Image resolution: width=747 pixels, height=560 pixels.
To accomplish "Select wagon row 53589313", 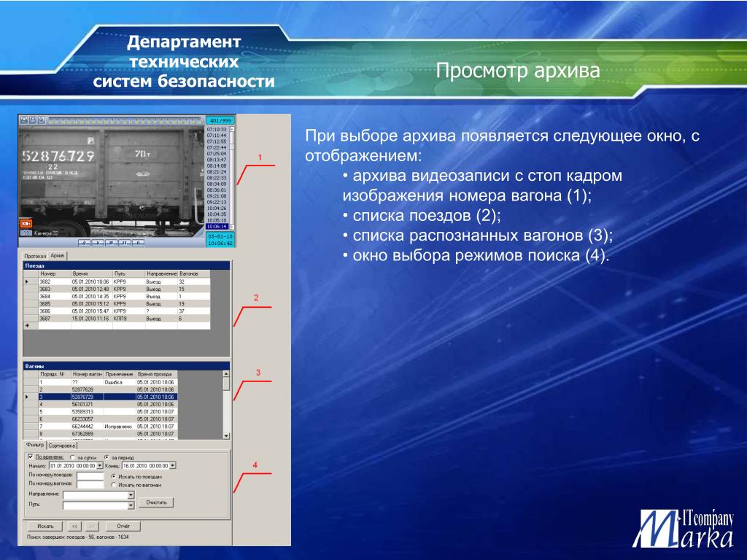I will pos(101,411).
